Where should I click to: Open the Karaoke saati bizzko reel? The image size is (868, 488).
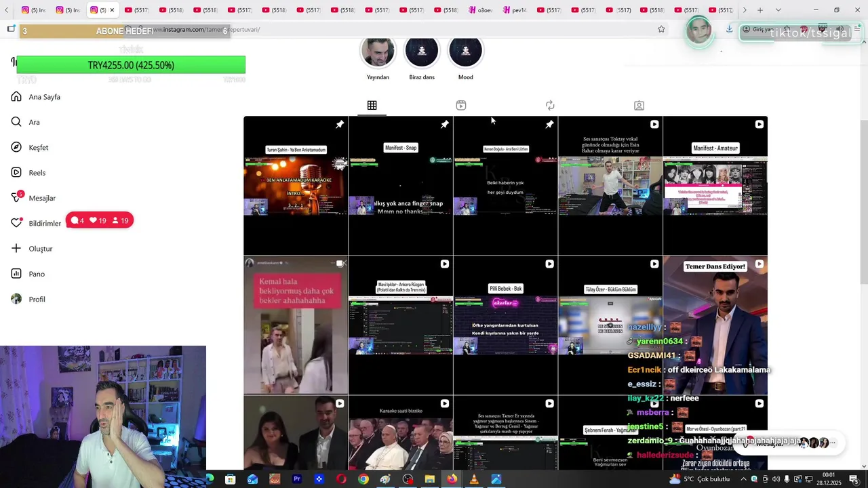pos(401,433)
